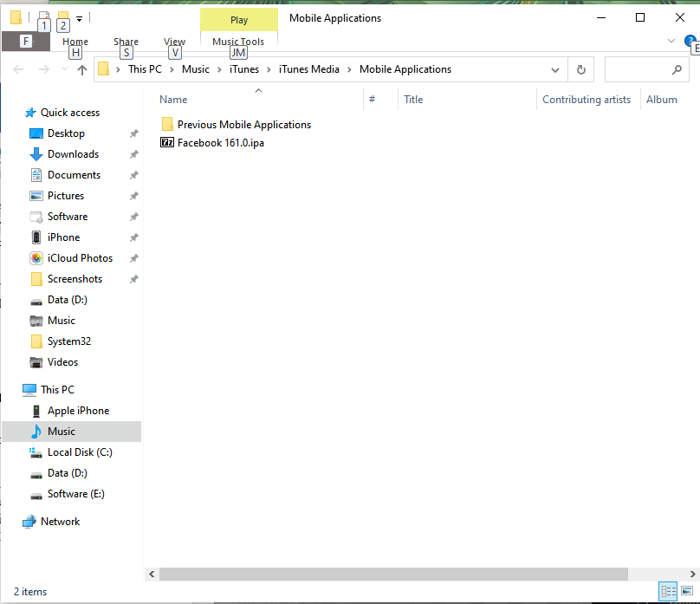Click the Back navigation arrow
Screen dimensions: 700x604
click(19, 70)
